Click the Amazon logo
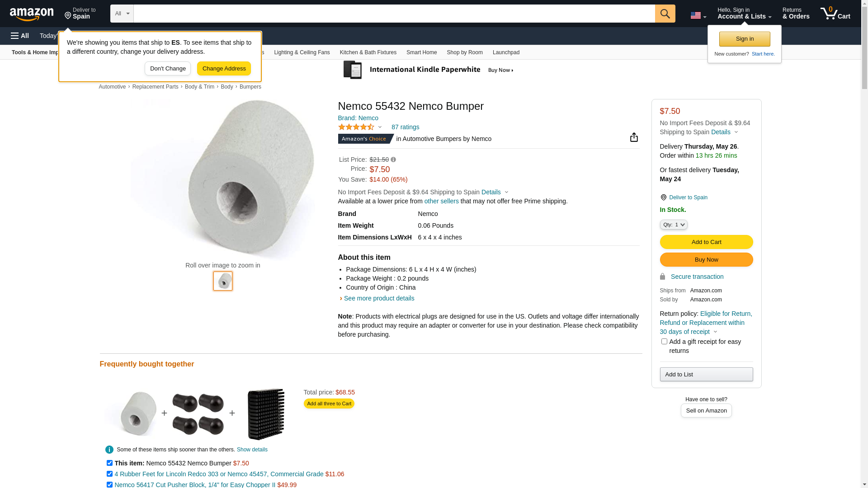868x488 pixels. point(32,14)
